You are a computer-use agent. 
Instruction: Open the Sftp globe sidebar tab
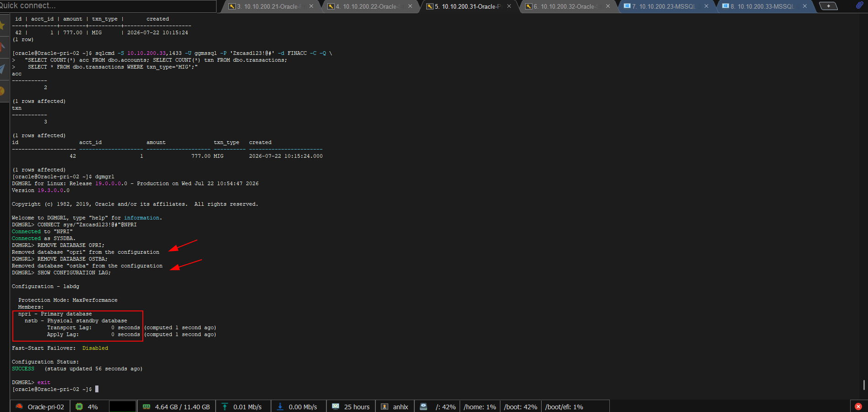click(x=3, y=91)
